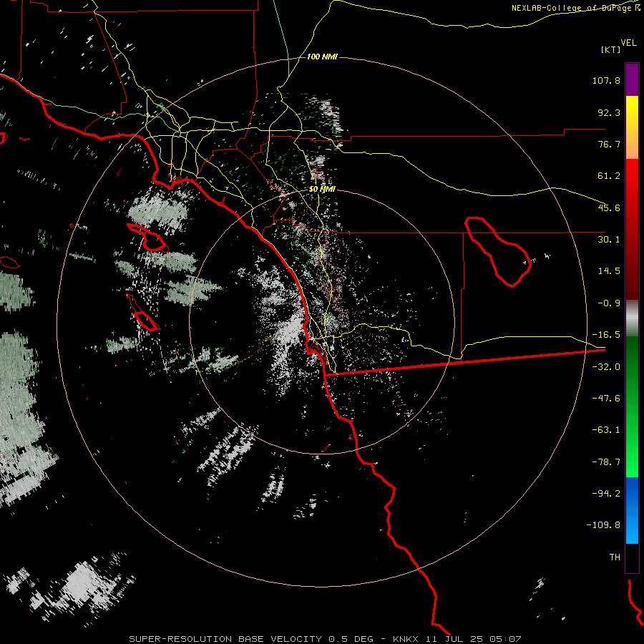
Task: Click the 30.1 legend value
Action: click(609, 240)
